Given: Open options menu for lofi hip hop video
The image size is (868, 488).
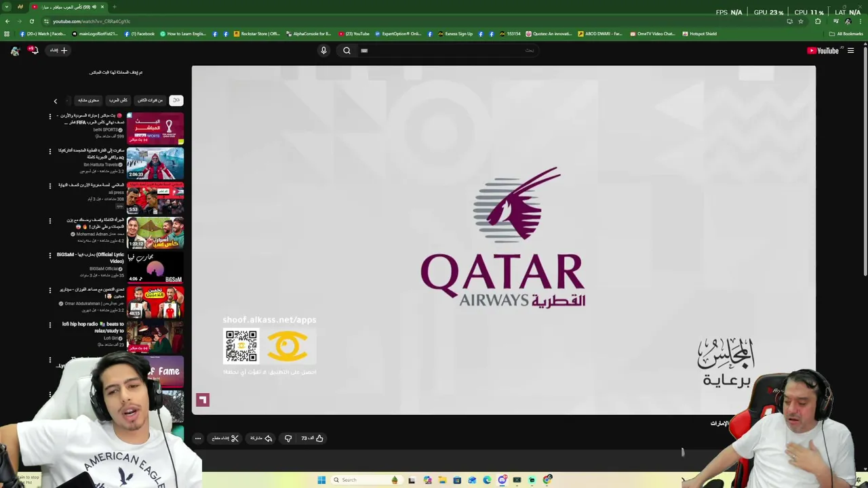Looking at the screenshot, I should (50, 325).
